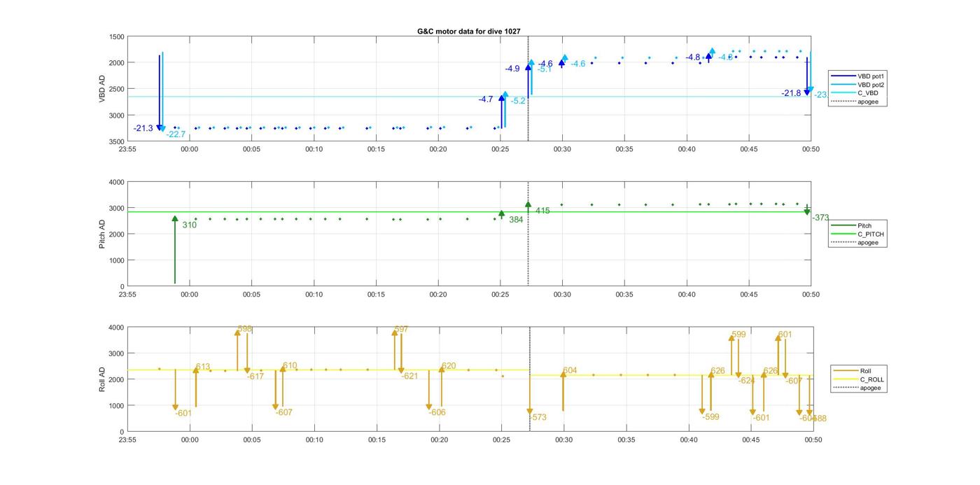Click the '-573' roll data label
This screenshot has height=485, width=980.
538,417
